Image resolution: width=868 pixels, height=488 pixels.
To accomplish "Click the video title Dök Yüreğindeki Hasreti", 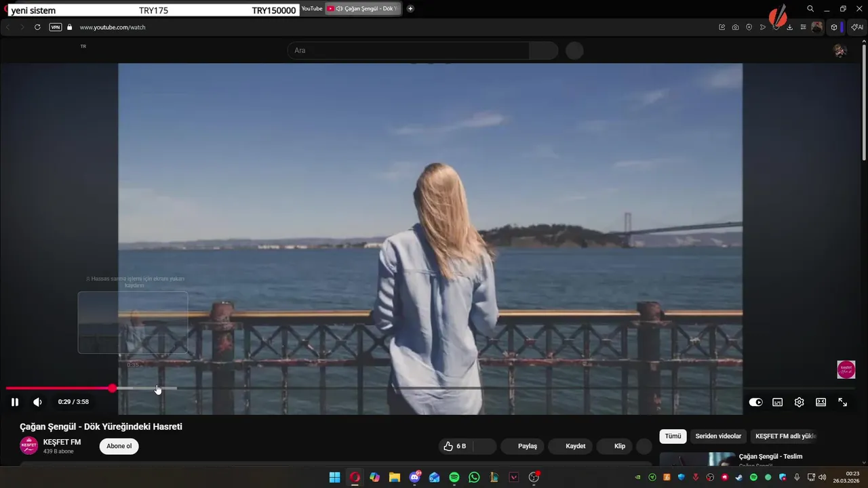I will (x=101, y=427).
